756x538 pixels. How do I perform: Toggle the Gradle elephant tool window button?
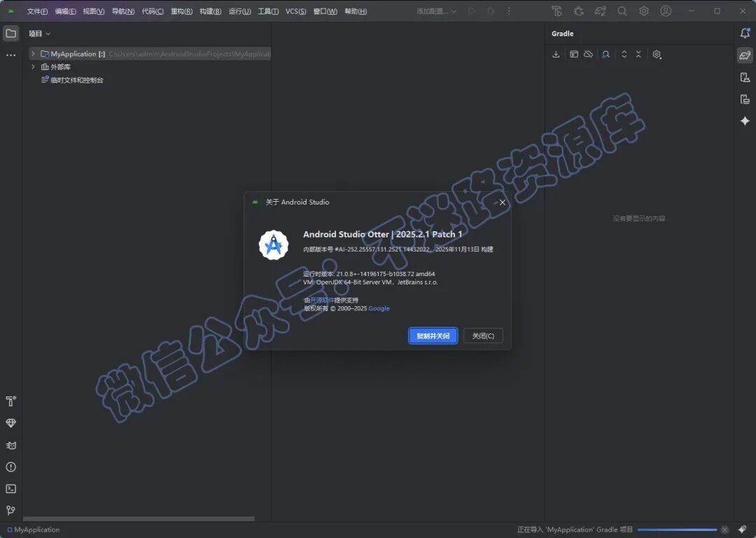click(x=745, y=55)
